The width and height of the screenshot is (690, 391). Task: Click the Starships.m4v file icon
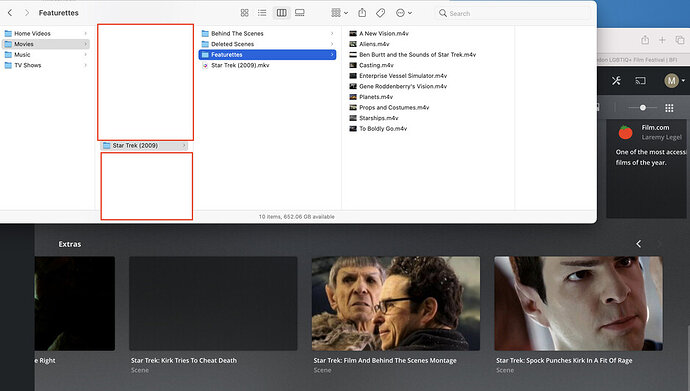tap(353, 118)
